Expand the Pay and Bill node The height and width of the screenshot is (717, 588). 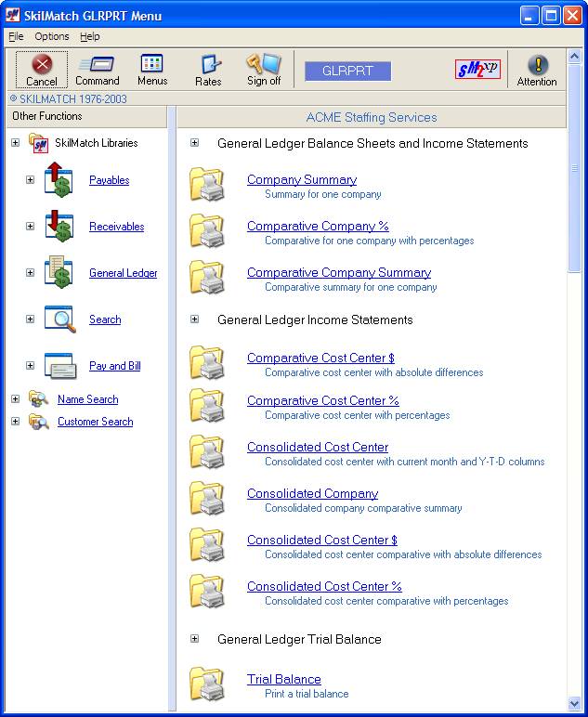(x=30, y=365)
